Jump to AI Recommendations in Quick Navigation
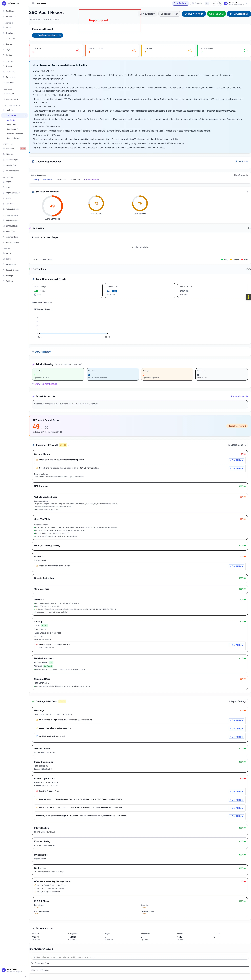Viewport: 251px width, 980px height. click(x=91, y=180)
